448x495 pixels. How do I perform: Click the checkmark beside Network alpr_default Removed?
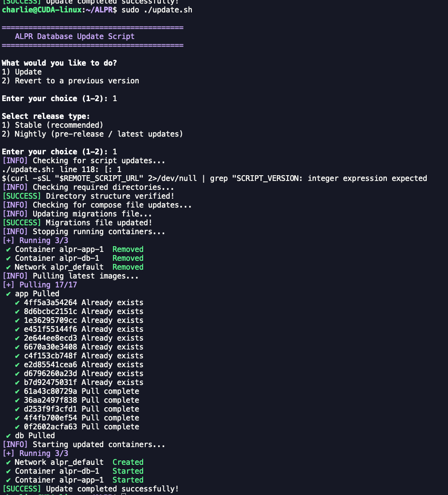pos(8,267)
